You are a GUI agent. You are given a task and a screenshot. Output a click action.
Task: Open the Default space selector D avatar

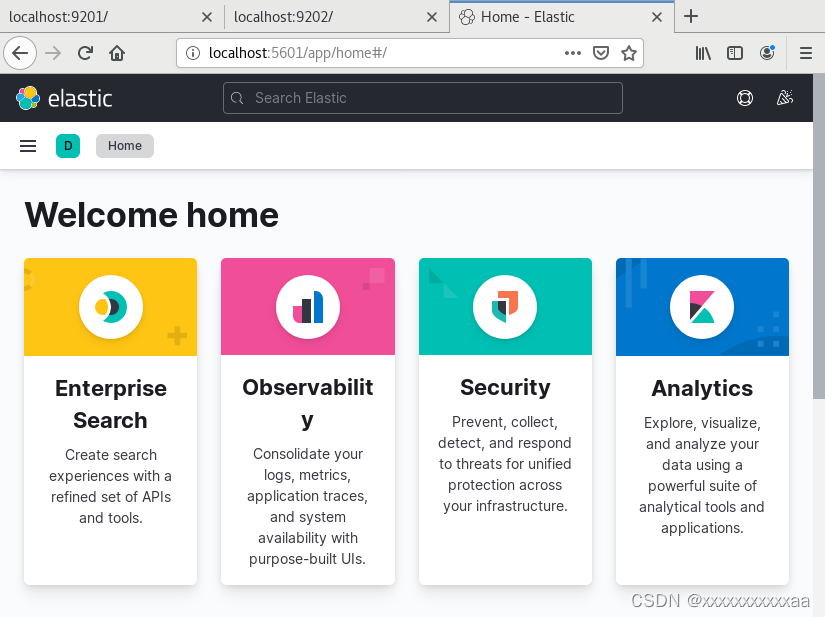[68, 146]
